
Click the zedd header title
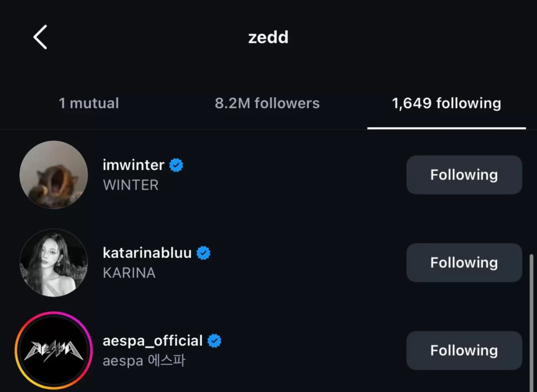point(268,37)
